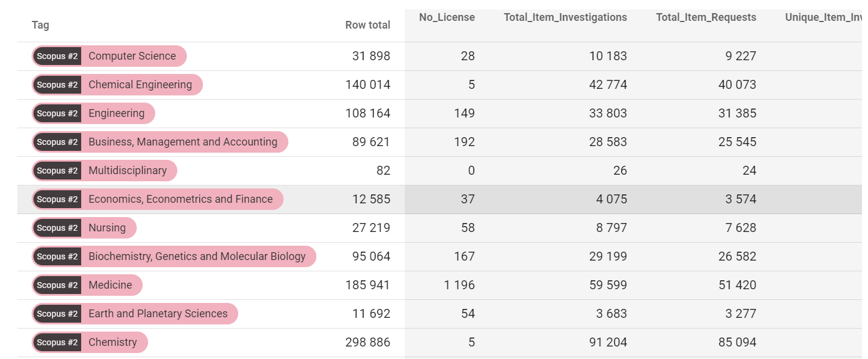Click row total value 95 064
Screen dimensions: 868x359
371,256
